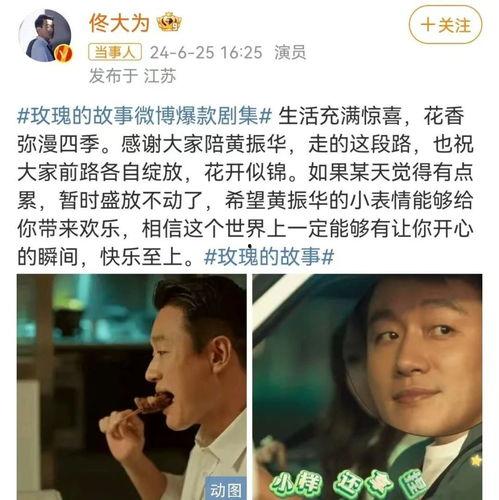The image size is (499, 500).
Task: Tap the 当事人 label tag
Action: tap(115, 52)
